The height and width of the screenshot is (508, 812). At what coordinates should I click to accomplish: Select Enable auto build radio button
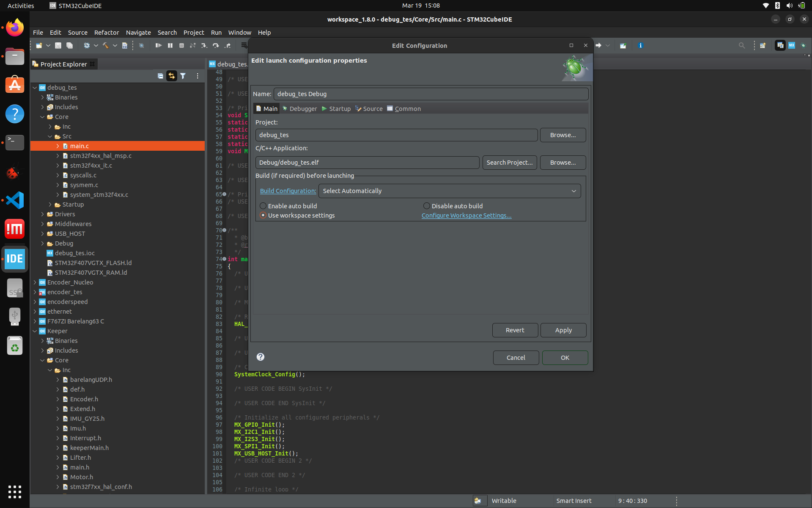coord(263,206)
